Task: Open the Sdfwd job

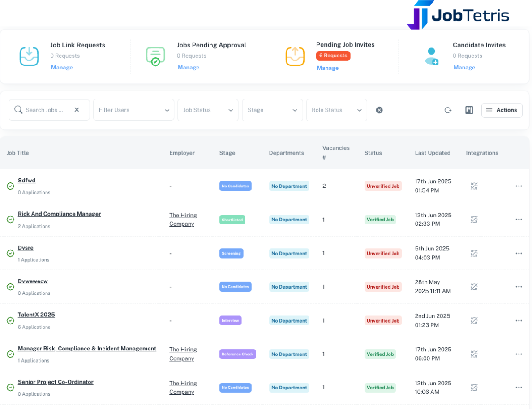Action: tap(26, 181)
